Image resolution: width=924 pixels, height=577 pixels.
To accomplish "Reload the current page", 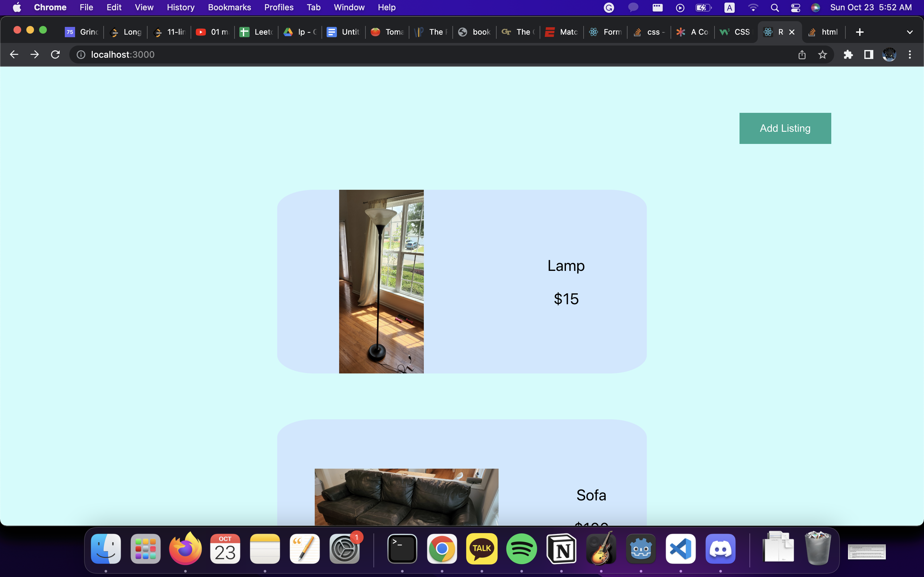I will 56,54.
